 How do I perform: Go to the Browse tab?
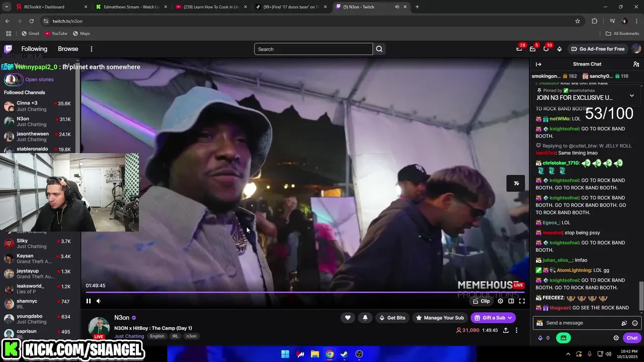[x=68, y=49]
